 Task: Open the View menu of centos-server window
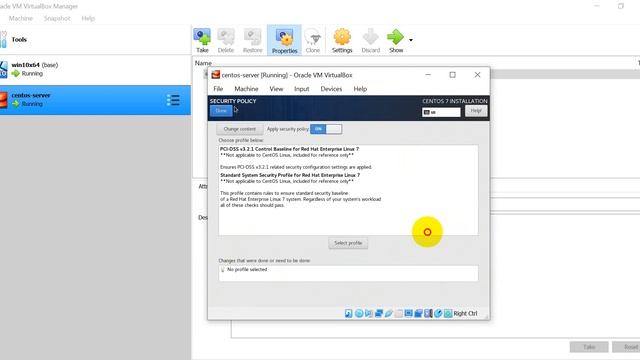276,89
